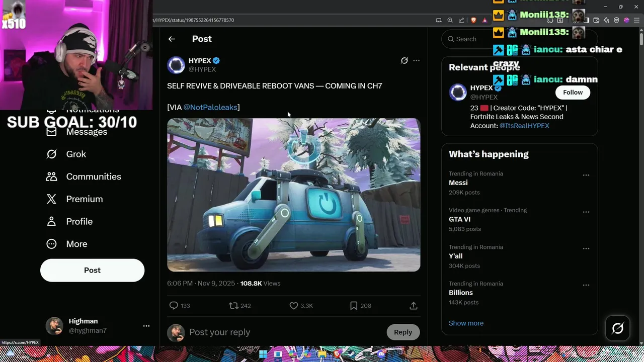This screenshot has width=644, height=362.
Task: Click the More circle-dots icon
Action: coord(51,244)
